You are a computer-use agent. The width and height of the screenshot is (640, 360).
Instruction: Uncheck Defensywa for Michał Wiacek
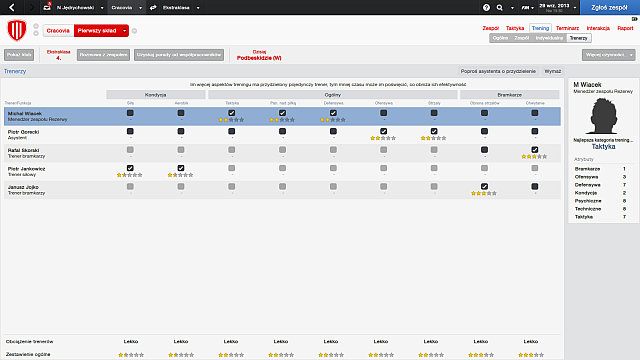pos(333,113)
